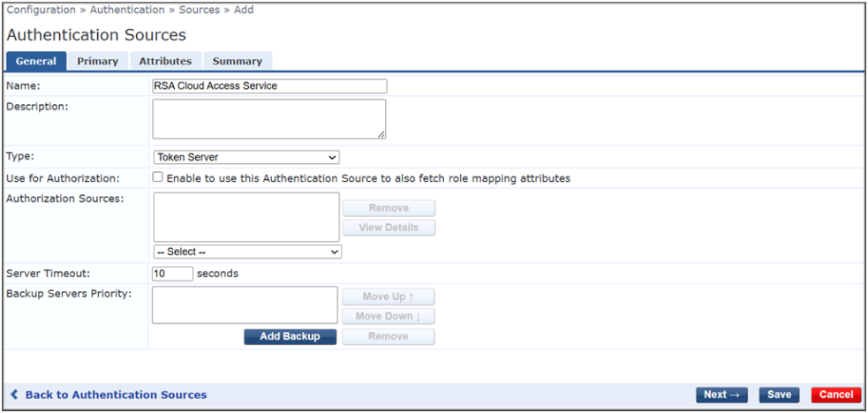Screen dimensions: 868x413
Task: Enable Use for Authorization checkbox
Action: click(157, 177)
